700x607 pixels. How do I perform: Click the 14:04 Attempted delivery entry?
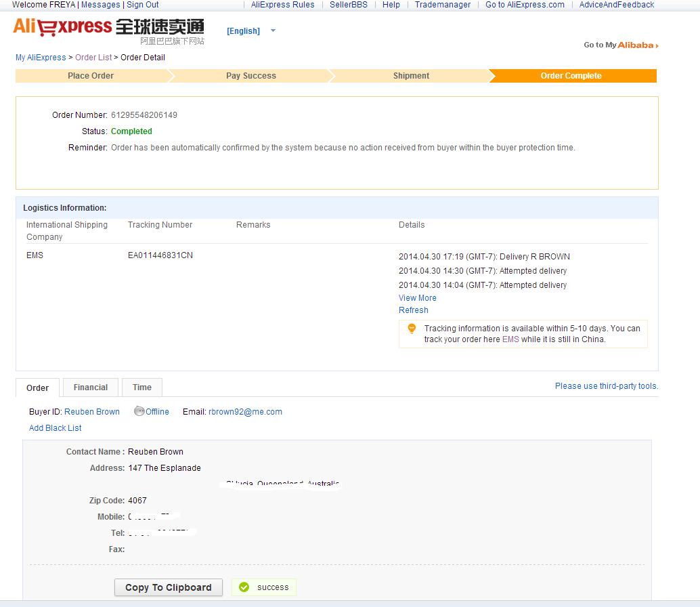[x=483, y=285]
